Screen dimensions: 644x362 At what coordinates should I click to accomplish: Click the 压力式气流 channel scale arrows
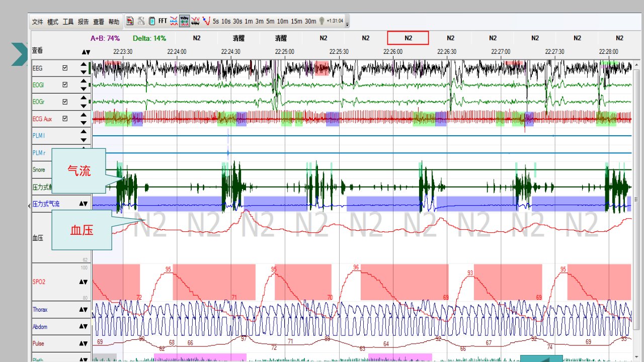coord(84,204)
